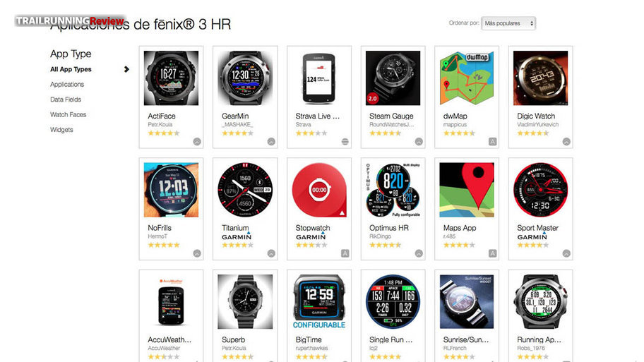Click the type badge on dwMap card
This screenshot has height=362, width=644.
(492, 142)
